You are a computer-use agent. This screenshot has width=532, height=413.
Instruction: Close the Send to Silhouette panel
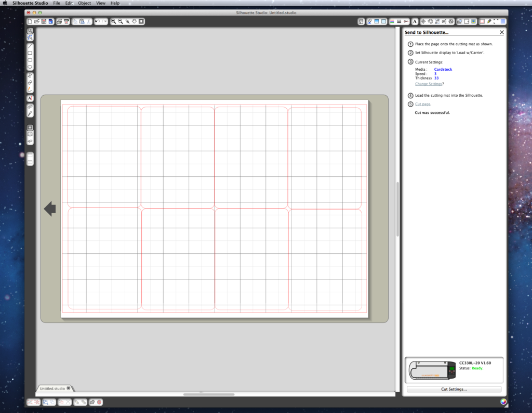tap(501, 32)
